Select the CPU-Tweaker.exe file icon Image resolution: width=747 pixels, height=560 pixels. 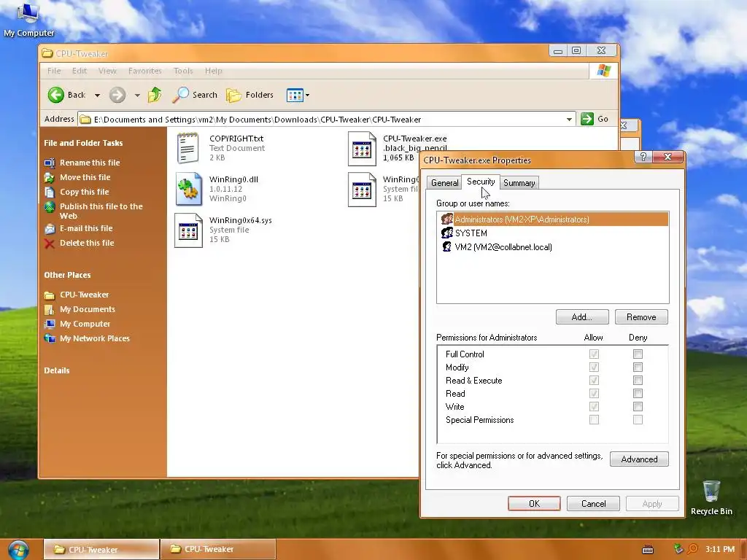pos(362,148)
